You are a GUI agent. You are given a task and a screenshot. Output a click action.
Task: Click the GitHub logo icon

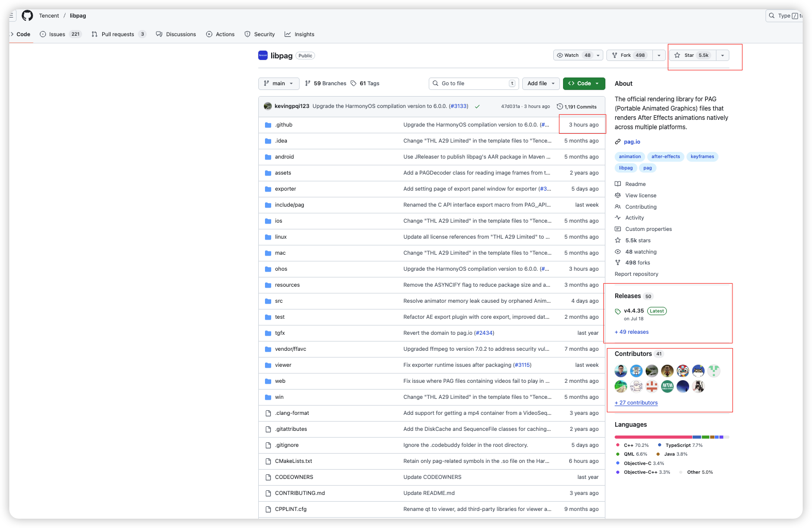tap(27, 15)
